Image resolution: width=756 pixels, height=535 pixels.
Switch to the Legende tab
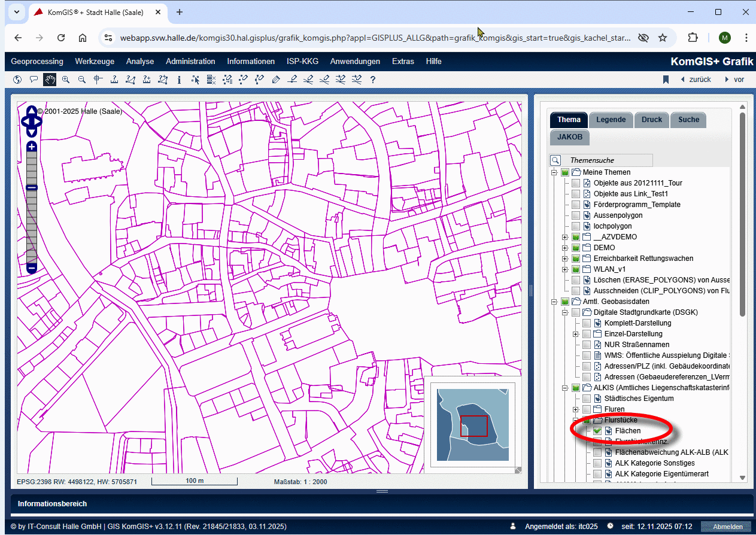pyautogui.click(x=611, y=120)
